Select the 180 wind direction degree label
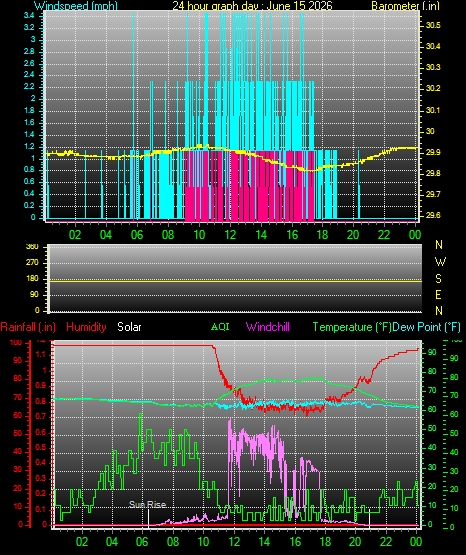This screenshot has width=466, height=555. pos(32,279)
